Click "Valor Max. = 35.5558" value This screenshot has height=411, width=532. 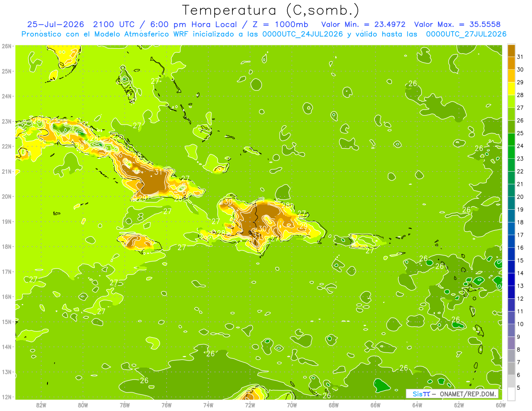(457, 24)
